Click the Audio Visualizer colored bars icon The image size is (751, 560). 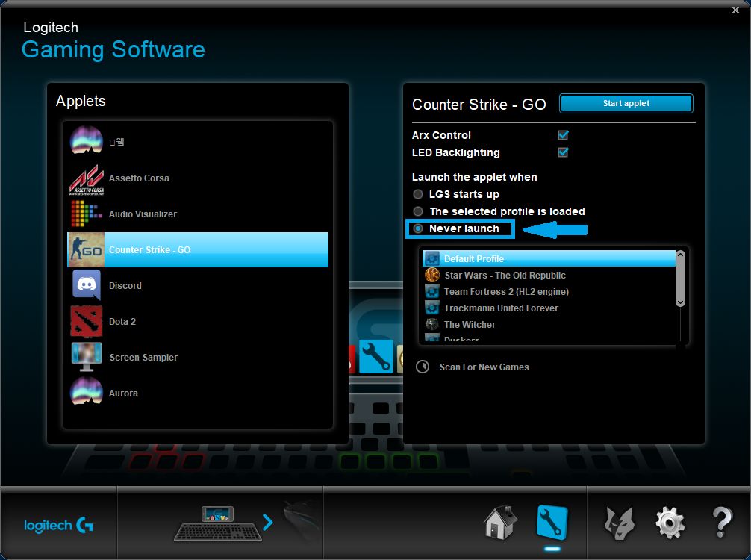86,214
